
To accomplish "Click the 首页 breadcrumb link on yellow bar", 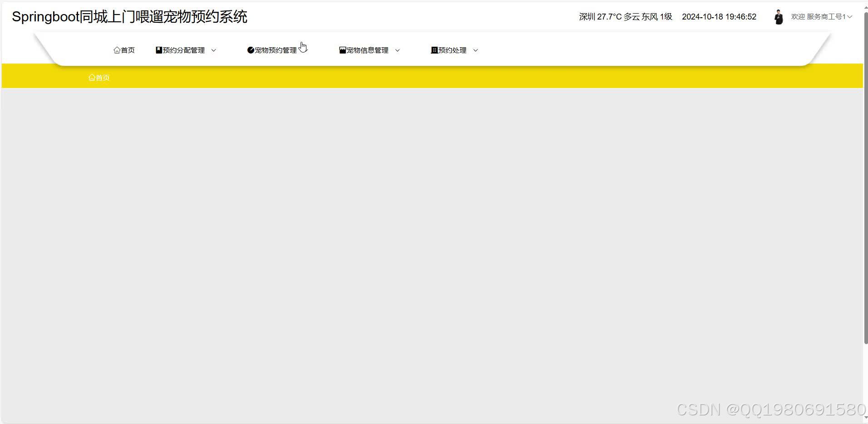I will [102, 77].
